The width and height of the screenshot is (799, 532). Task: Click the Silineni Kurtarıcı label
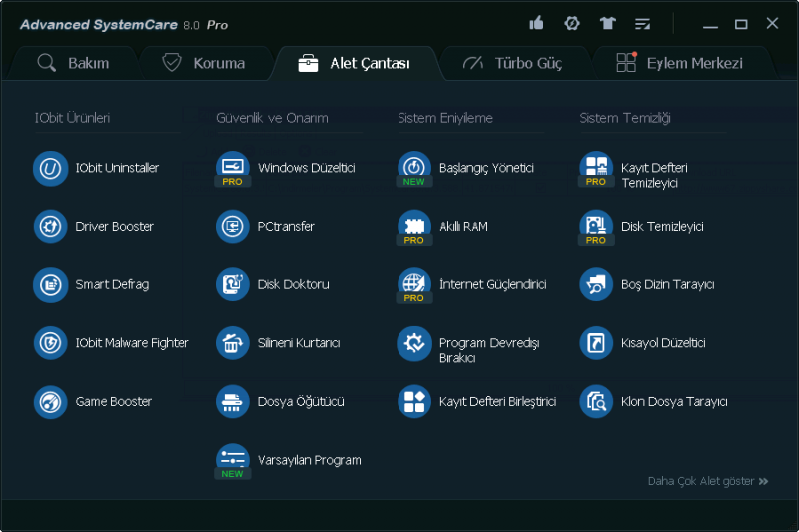(x=299, y=343)
